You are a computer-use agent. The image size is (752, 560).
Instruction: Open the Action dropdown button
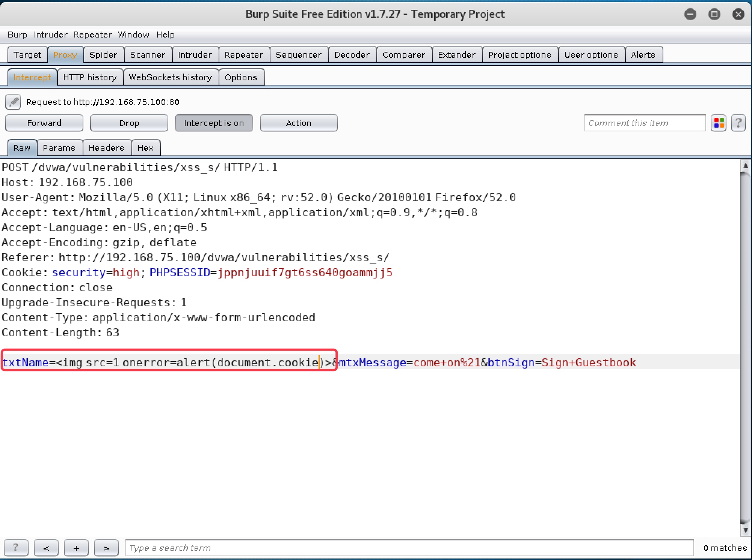299,123
